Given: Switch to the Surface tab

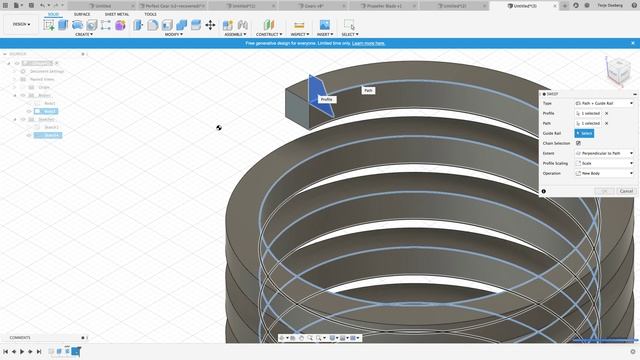Looking at the screenshot, I should (x=82, y=14).
